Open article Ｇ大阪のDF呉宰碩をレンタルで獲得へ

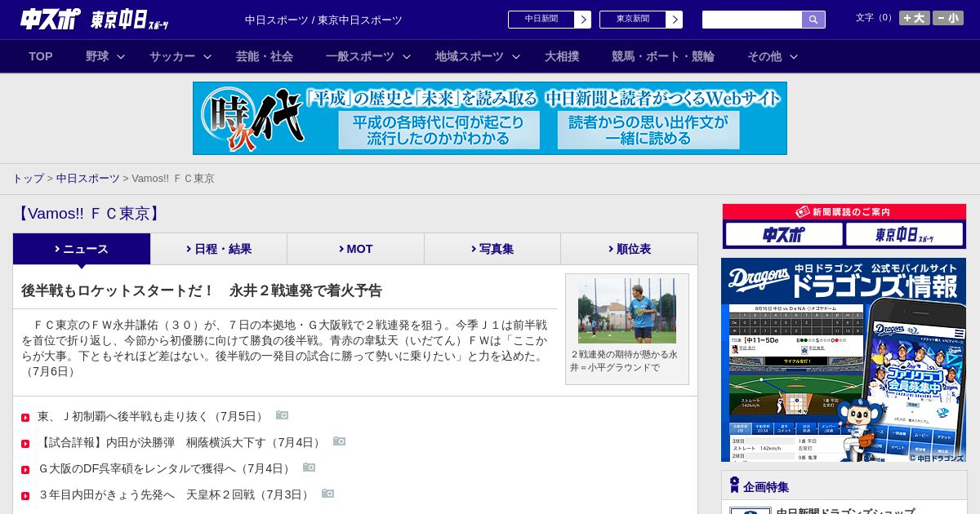166,468
